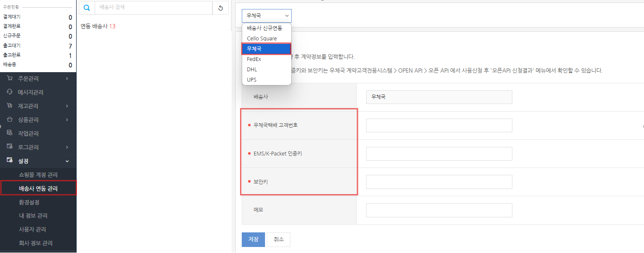644x253 pixels.
Task: Click the 상품관리 basket icon
Action: coord(9,120)
